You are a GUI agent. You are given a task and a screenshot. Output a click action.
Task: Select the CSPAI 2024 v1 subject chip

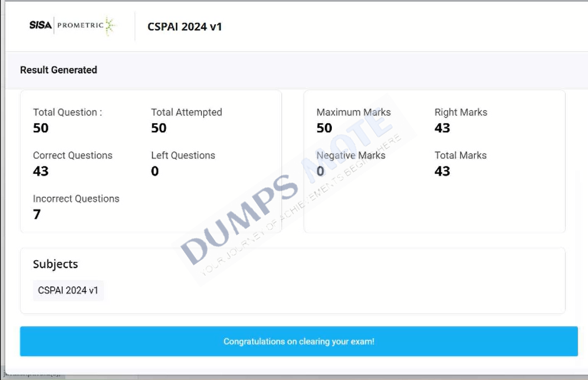[x=68, y=290]
